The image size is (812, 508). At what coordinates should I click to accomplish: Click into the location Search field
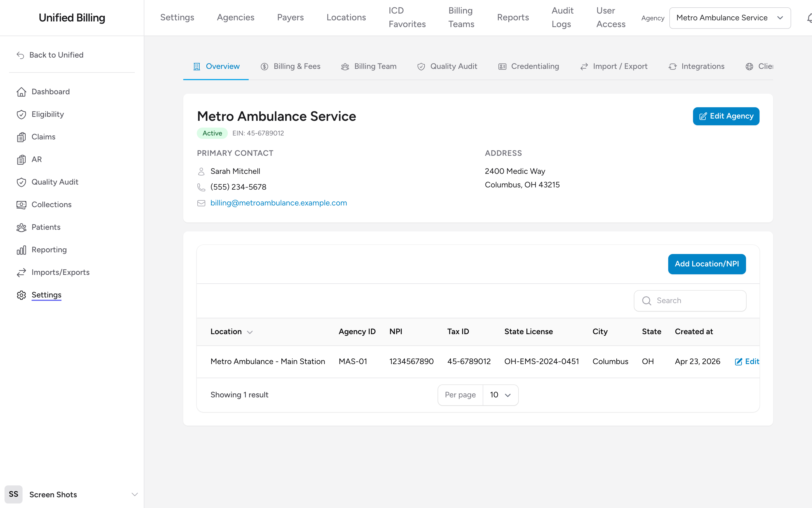[690, 301]
